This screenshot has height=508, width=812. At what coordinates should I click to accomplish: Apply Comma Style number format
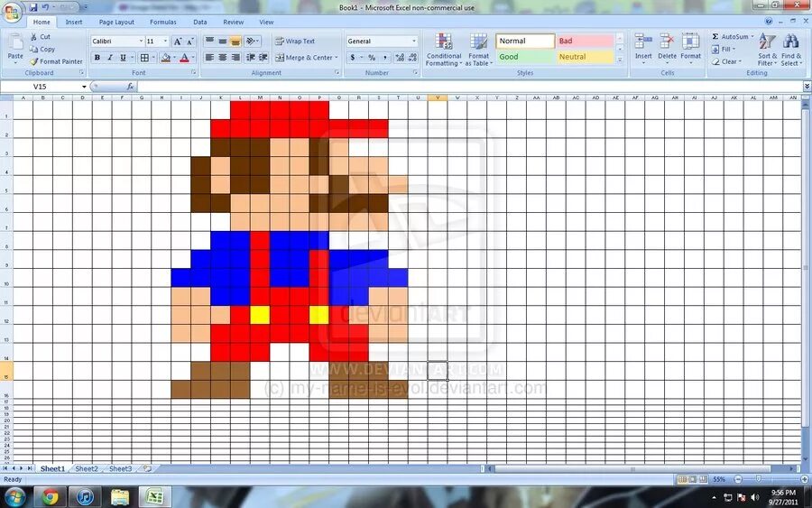point(384,58)
